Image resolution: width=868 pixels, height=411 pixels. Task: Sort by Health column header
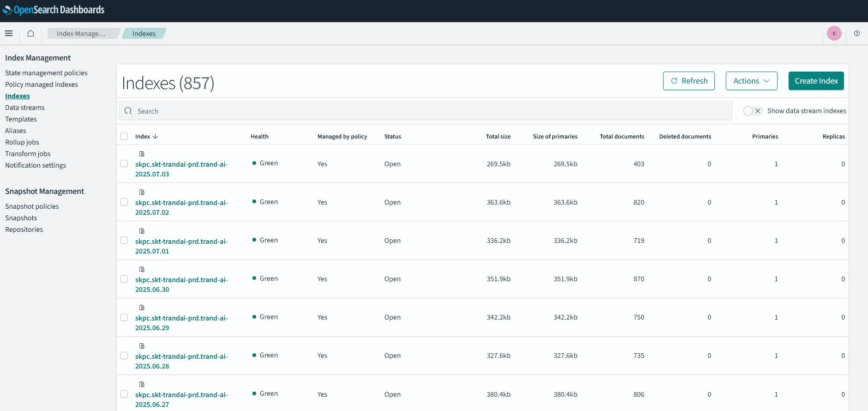[x=259, y=136]
